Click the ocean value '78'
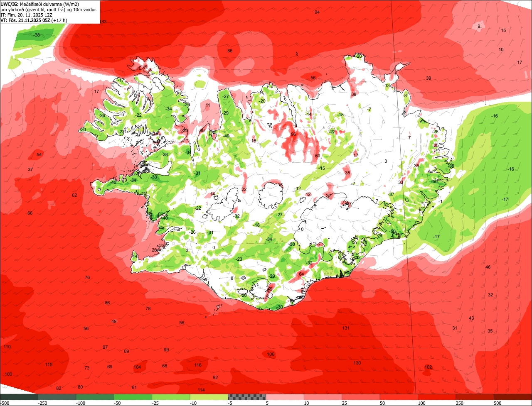 148,308
